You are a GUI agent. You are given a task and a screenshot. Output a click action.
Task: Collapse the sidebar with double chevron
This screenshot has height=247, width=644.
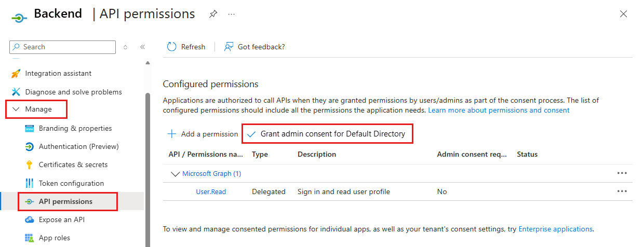coord(142,47)
